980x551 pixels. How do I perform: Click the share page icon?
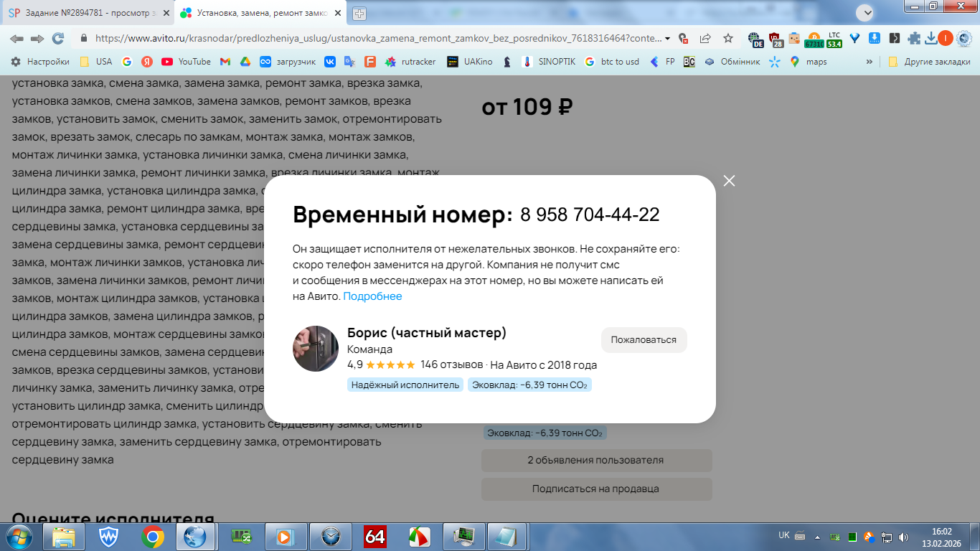tap(705, 39)
